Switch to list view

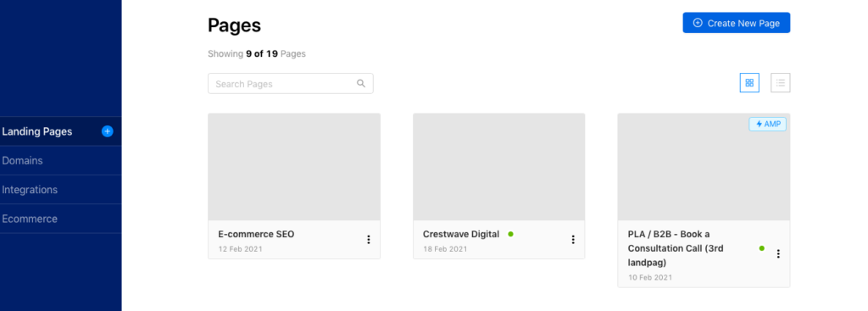781,82
